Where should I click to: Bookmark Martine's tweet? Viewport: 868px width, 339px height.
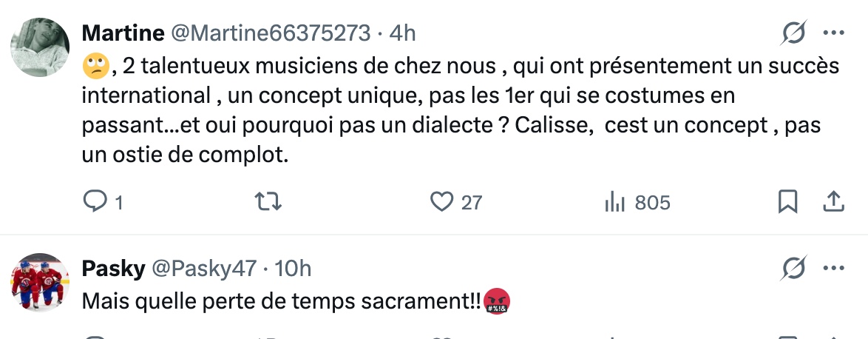[x=788, y=201]
